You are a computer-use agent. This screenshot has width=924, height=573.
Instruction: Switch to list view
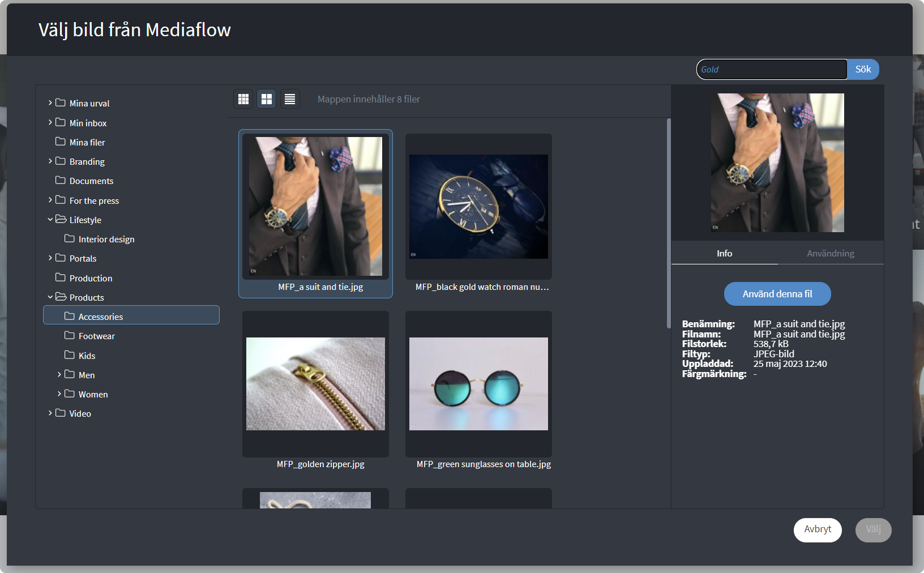point(290,99)
